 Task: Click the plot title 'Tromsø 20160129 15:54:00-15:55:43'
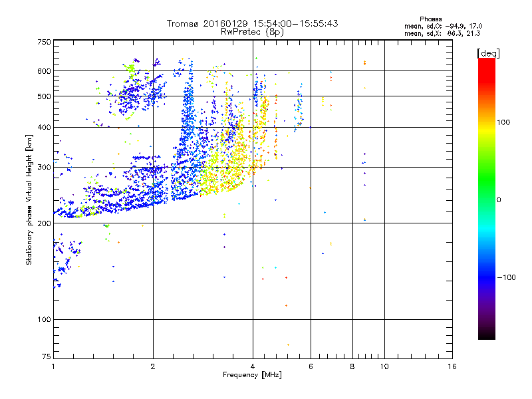(252, 23)
